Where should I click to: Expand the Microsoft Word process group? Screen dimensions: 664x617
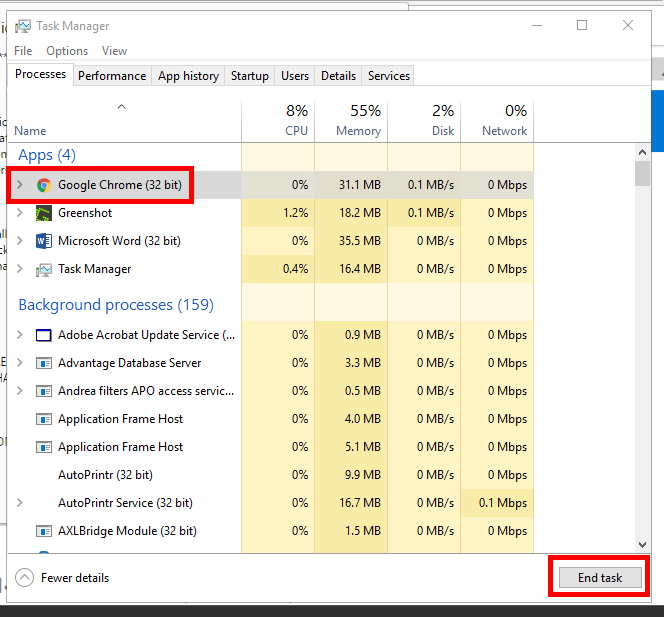click(19, 241)
